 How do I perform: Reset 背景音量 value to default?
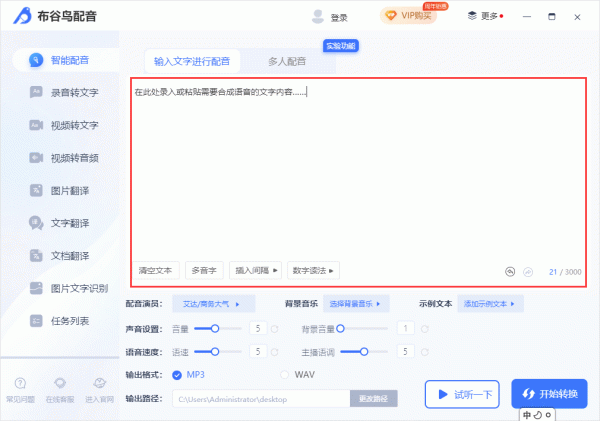(x=424, y=329)
